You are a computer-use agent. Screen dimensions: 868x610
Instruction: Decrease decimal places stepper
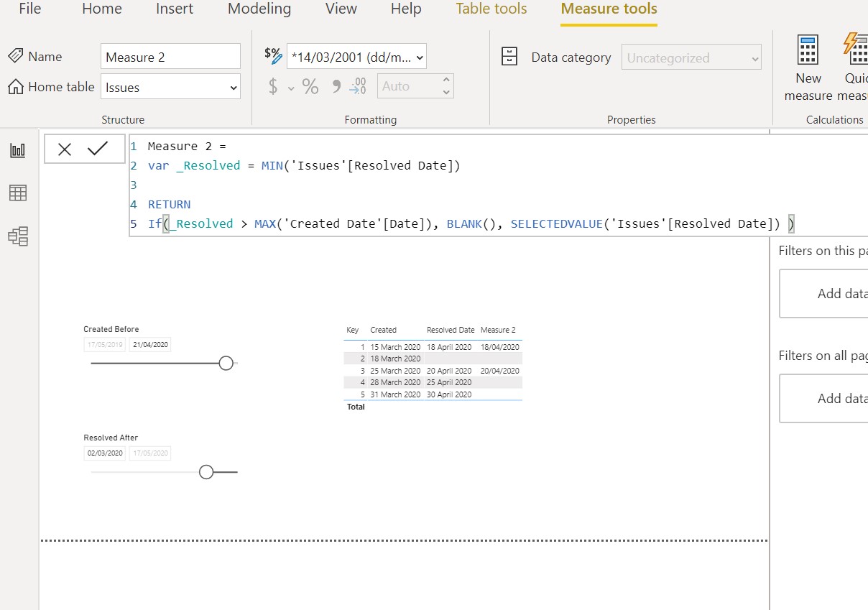446,92
